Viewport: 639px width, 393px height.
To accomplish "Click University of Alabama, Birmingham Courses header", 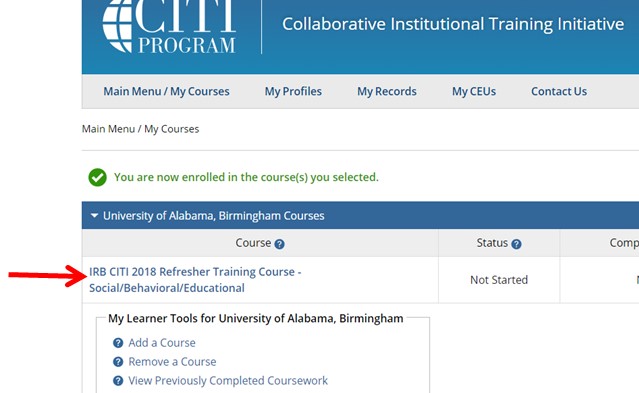I will coord(214,216).
